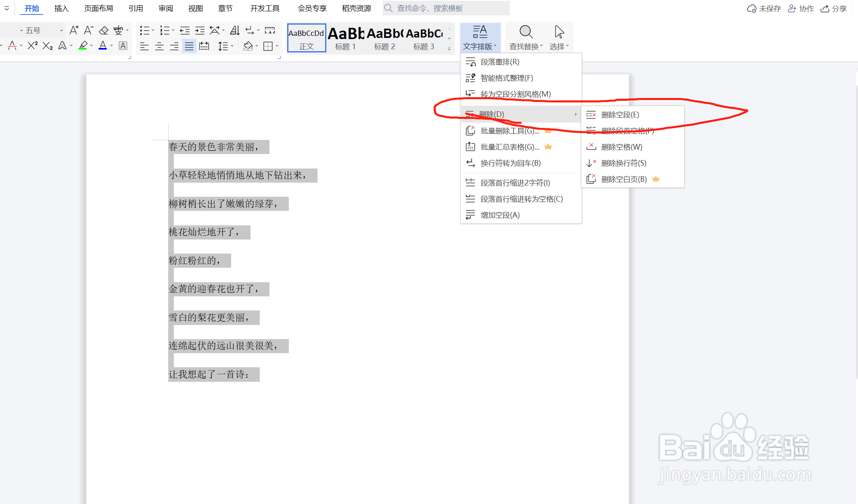This screenshot has width=858, height=504.
Task: Open 查找替换 tool
Action: 526,38
